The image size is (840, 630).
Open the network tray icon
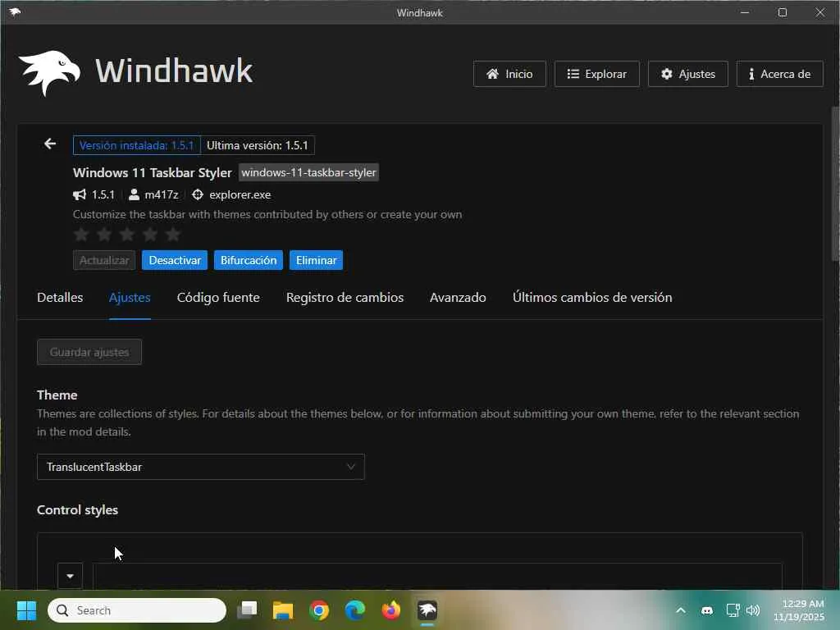[733, 610]
